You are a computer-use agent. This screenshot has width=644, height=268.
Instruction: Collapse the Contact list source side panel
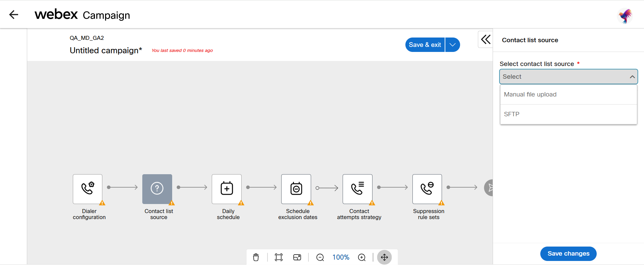coord(485,40)
